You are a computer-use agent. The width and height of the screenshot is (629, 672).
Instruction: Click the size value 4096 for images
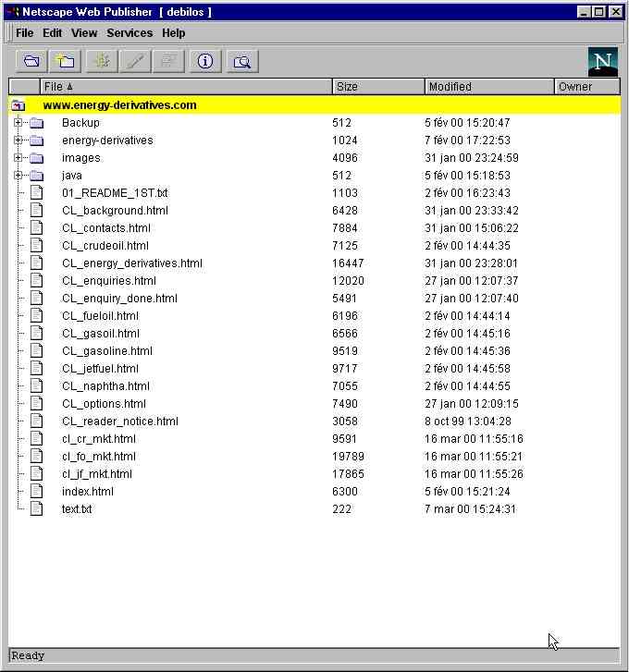345,158
